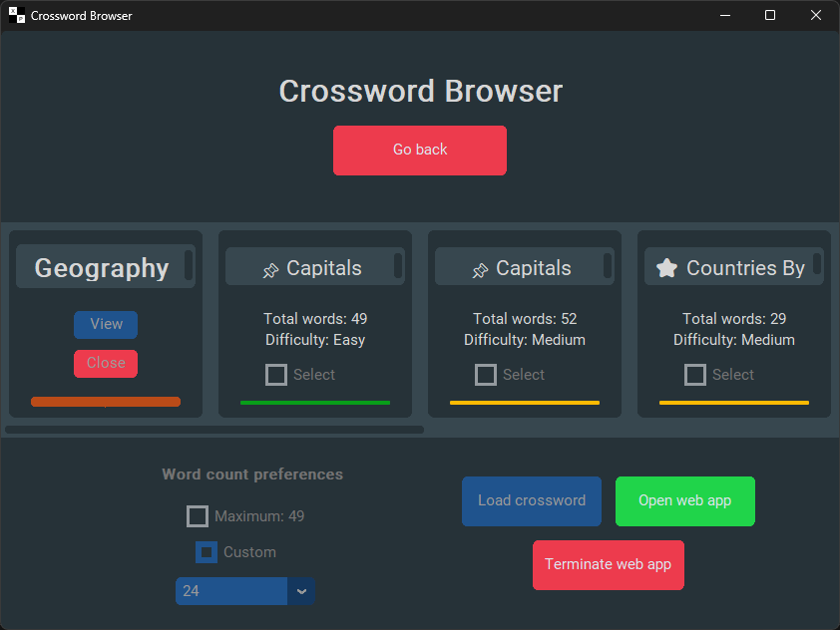This screenshot has height=630, width=840.
Task: Toggle the Maximum: 49 checkbox
Action: pyautogui.click(x=198, y=516)
